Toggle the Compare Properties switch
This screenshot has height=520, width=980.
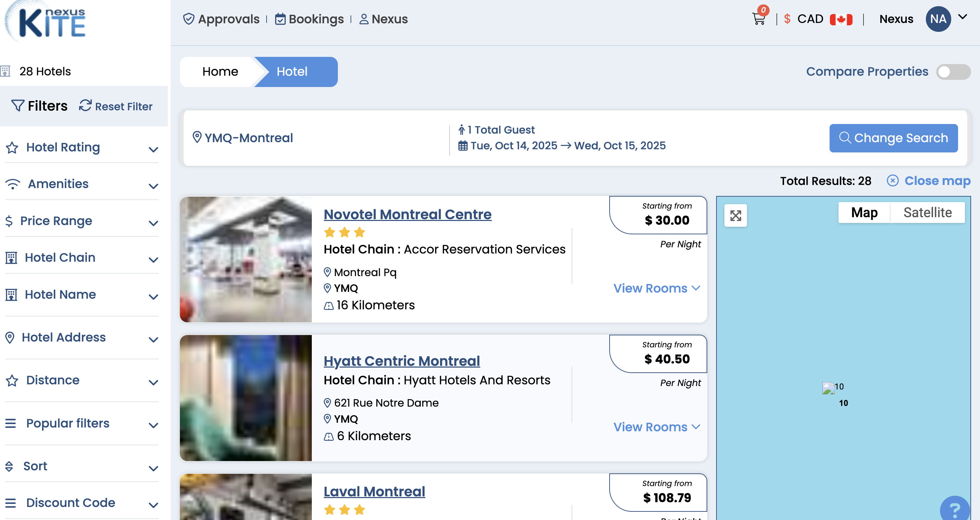click(953, 72)
